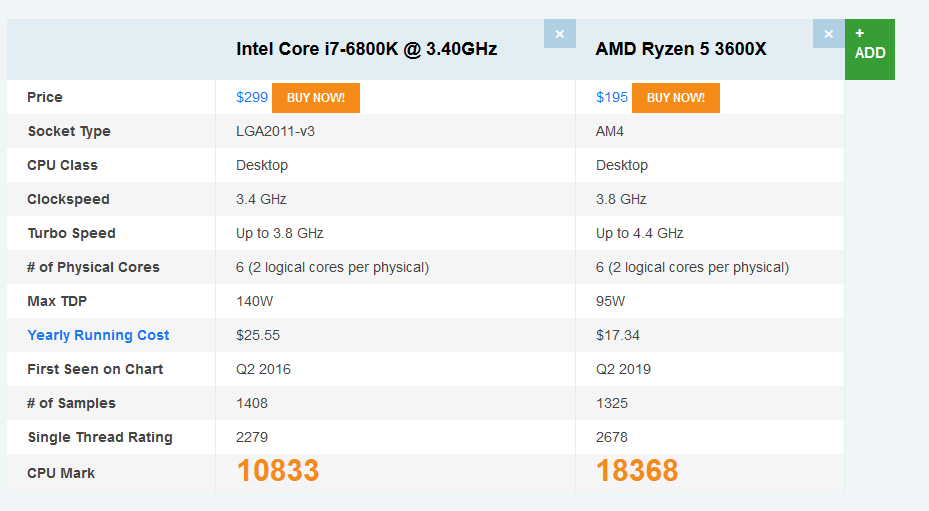Click the First Seen on Chart label

click(x=95, y=369)
